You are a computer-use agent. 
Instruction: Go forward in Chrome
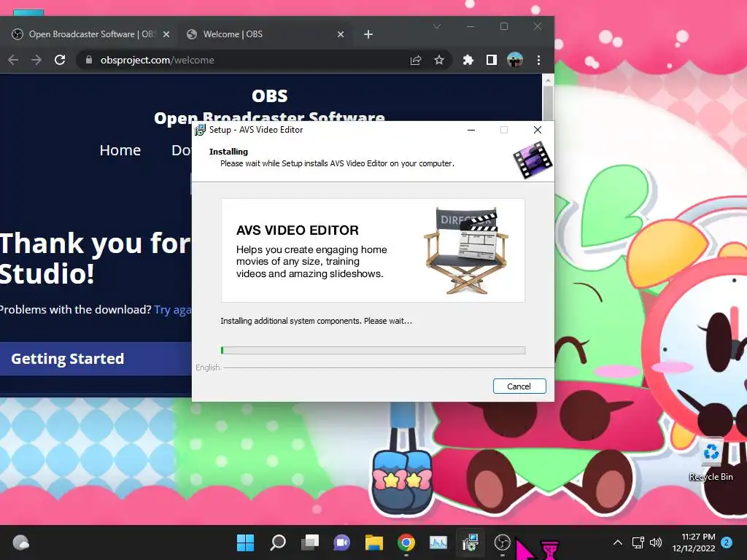point(36,60)
